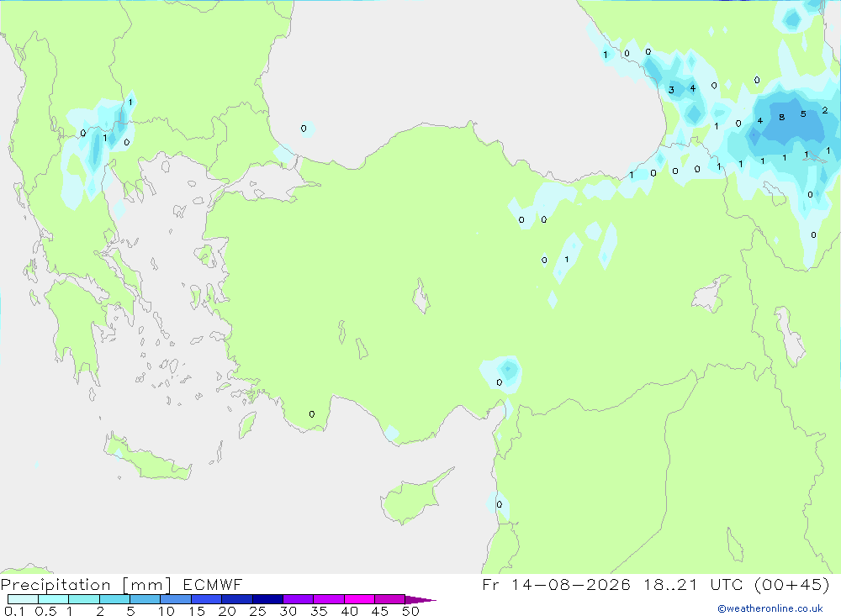Screen dimensions: 841x616
Task: Click the legend label '15'
Action: [197, 611]
